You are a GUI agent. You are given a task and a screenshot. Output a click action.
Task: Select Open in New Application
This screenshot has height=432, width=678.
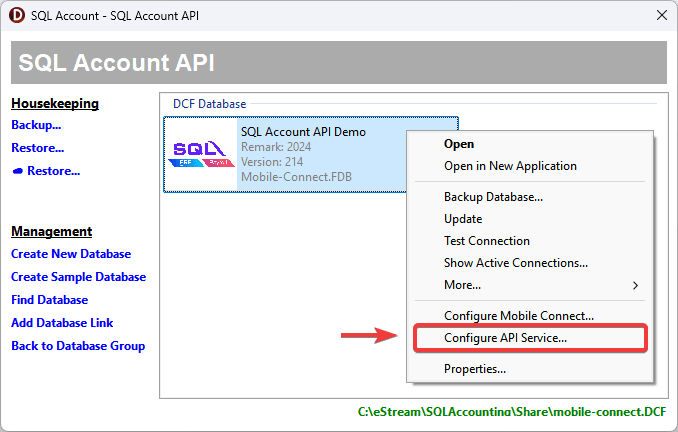[510, 166]
